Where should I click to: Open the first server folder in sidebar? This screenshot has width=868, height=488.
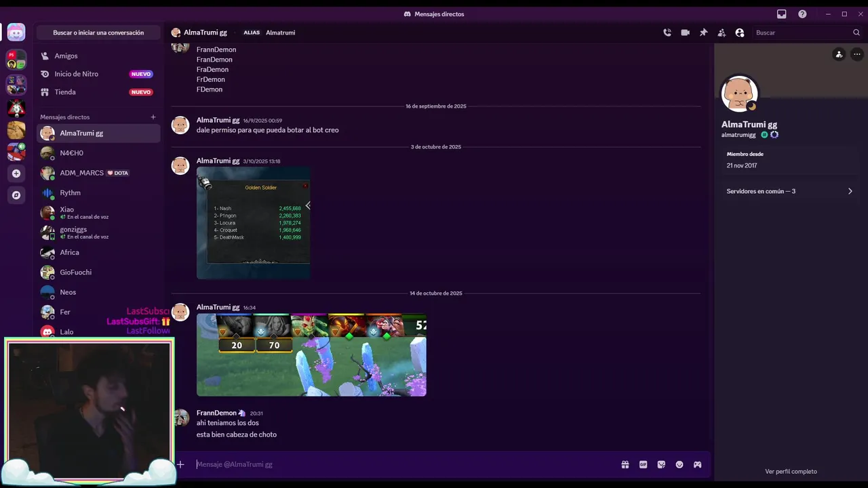click(x=16, y=60)
